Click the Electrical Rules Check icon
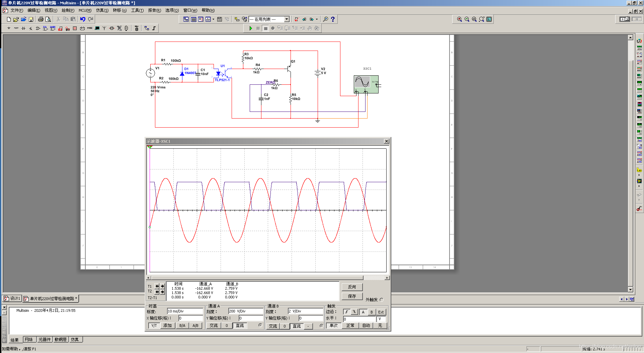 click(296, 19)
